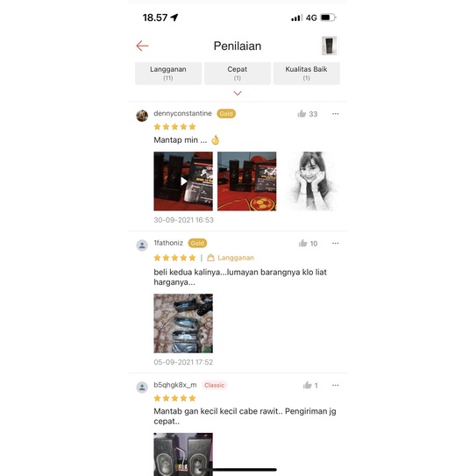View the sketch portrait review image
Screen dimensions: 476x476
pos(310,181)
